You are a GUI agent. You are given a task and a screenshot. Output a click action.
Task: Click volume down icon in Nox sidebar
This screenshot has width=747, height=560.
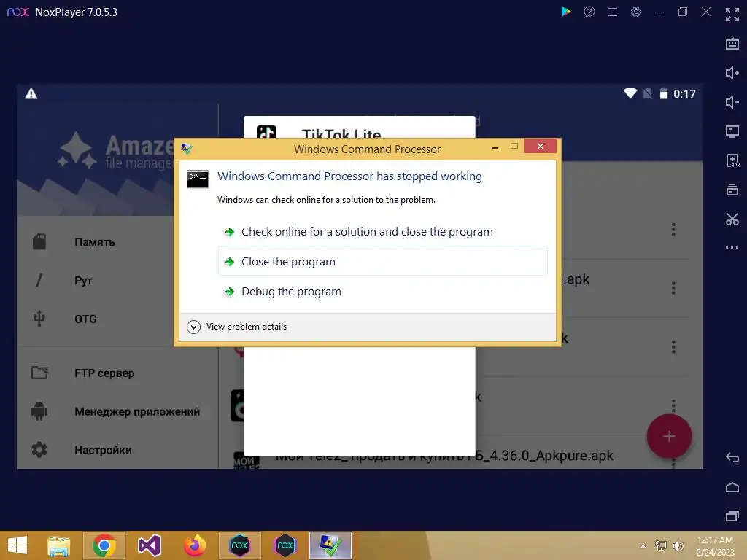click(732, 102)
